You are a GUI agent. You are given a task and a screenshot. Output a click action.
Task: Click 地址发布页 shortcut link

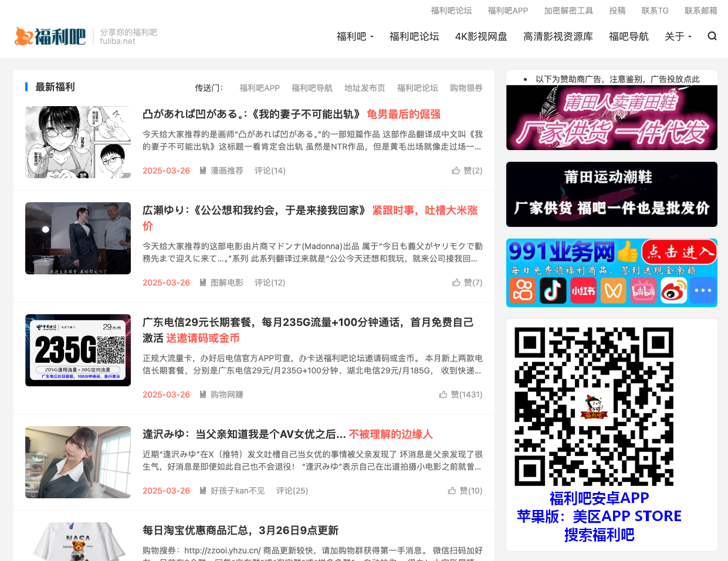tap(365, 88)
